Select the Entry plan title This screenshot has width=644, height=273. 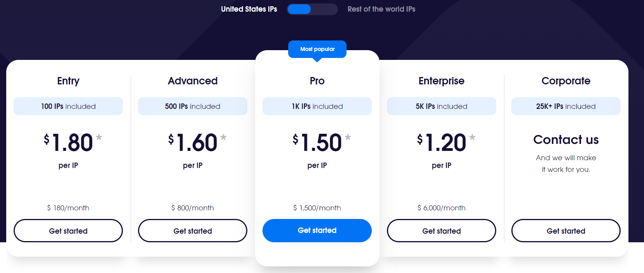(x=68, y=81)
